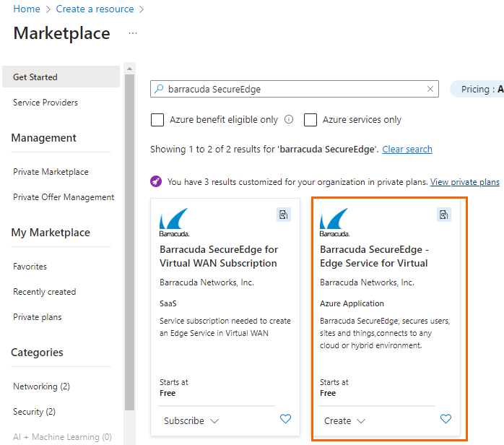This screenshot has width=504, height=445.
Task: Enable Azure benefit eligible only checkbox
Action: coord(157,120)
